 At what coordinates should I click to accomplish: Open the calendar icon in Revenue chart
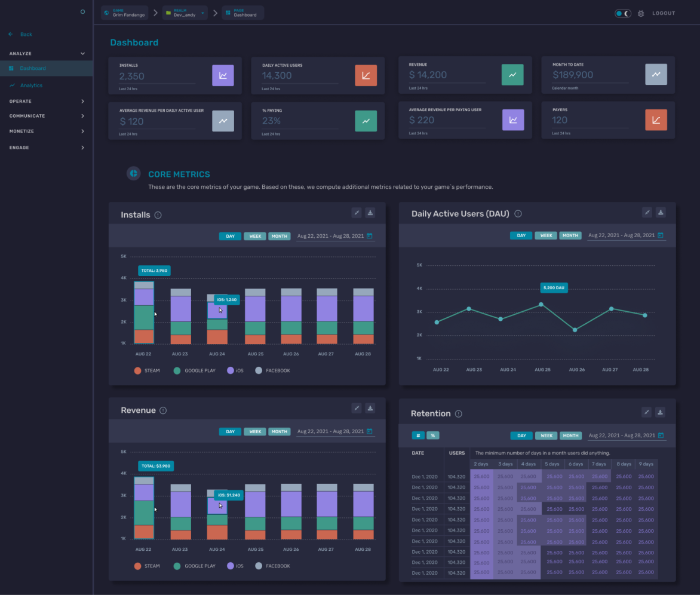(x=370, y=431)
